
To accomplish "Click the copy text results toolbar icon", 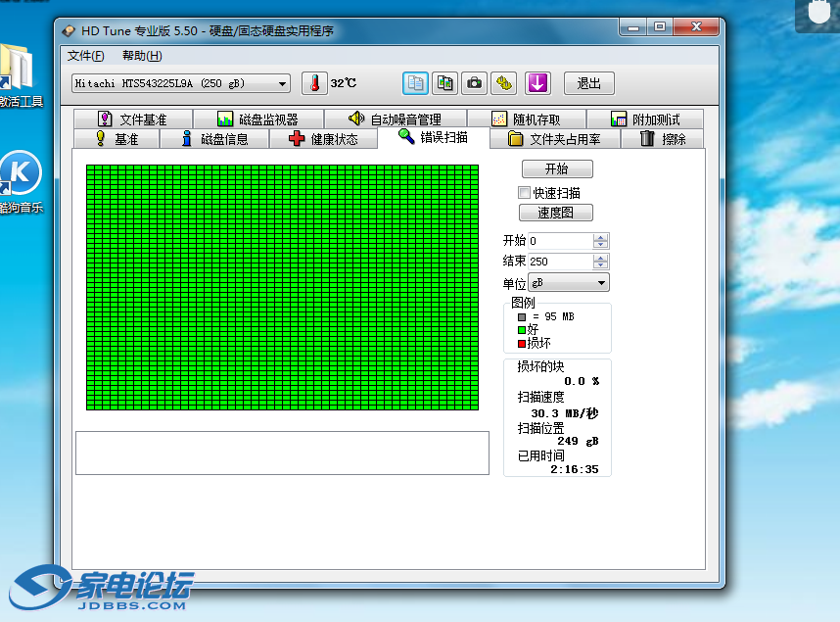I will [416, 83].
